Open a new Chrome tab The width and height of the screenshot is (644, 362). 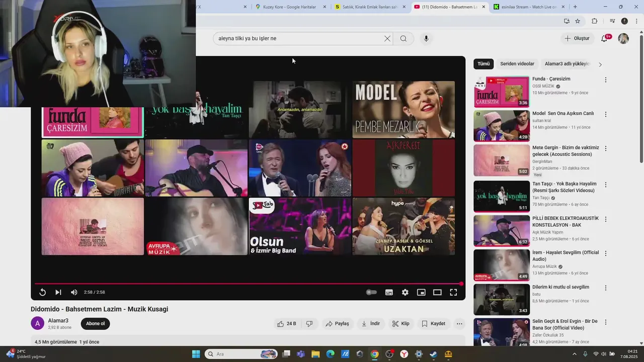point(575,7)
